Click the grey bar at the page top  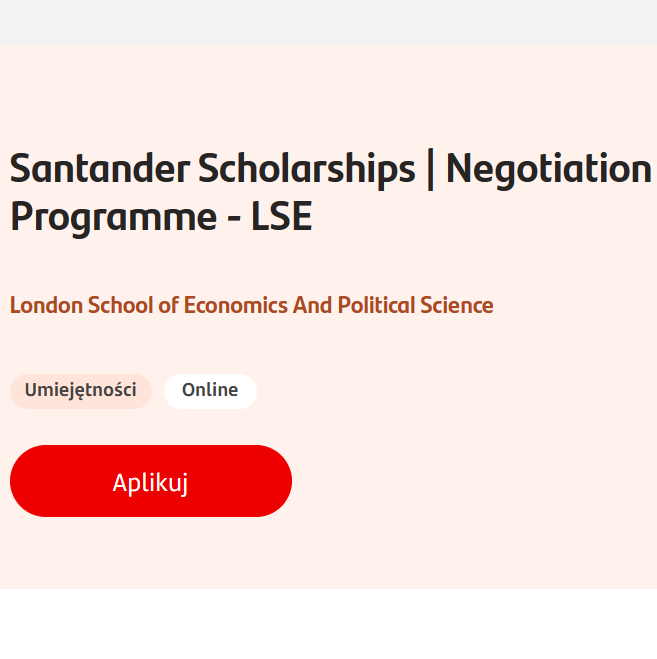[328, 21]
